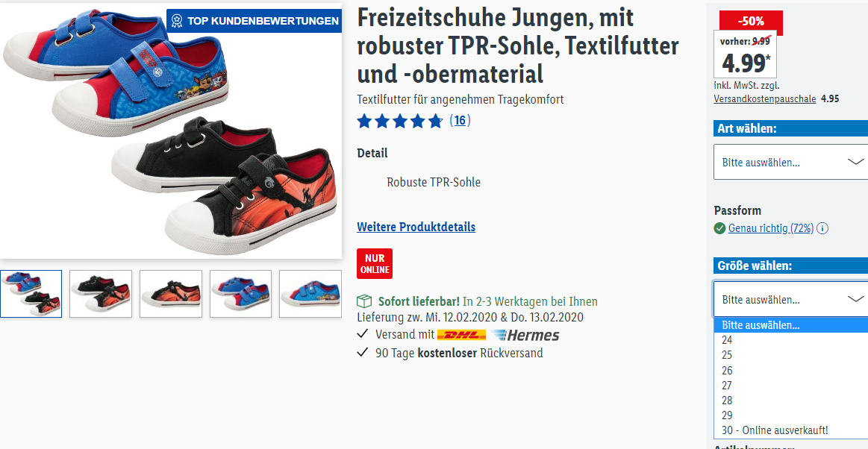Click the Genau richtig (72%) link
Screen dimensions: 868x449
[771, 228]
